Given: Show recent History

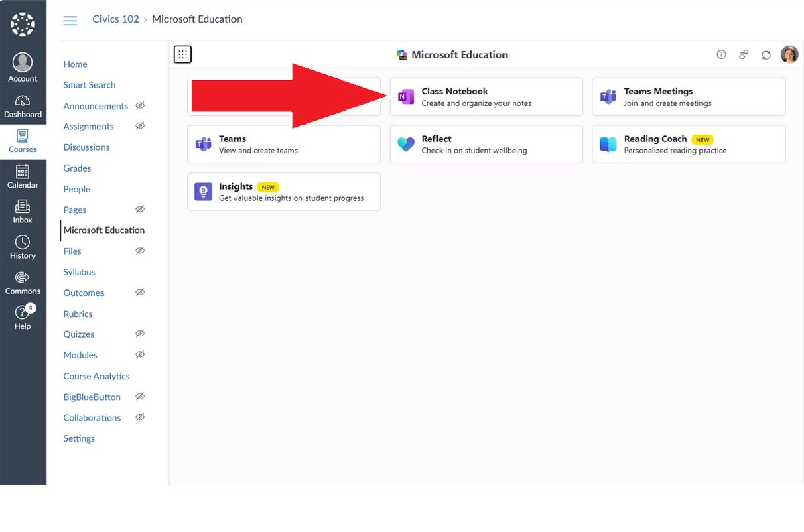Looking at the screenshot, I should pyautogui.click(x=23, y=248).
